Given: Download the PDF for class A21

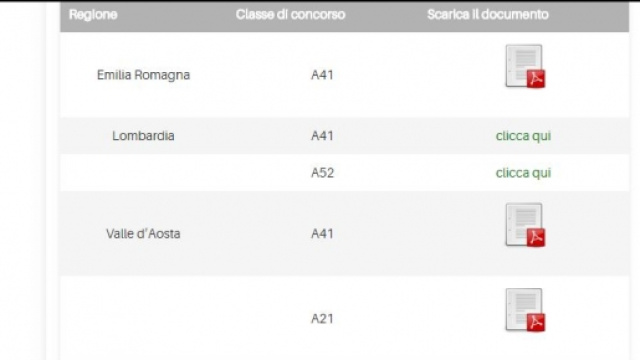Looking at the screenshot, I should pyautogui.click(x=525, y=310).
